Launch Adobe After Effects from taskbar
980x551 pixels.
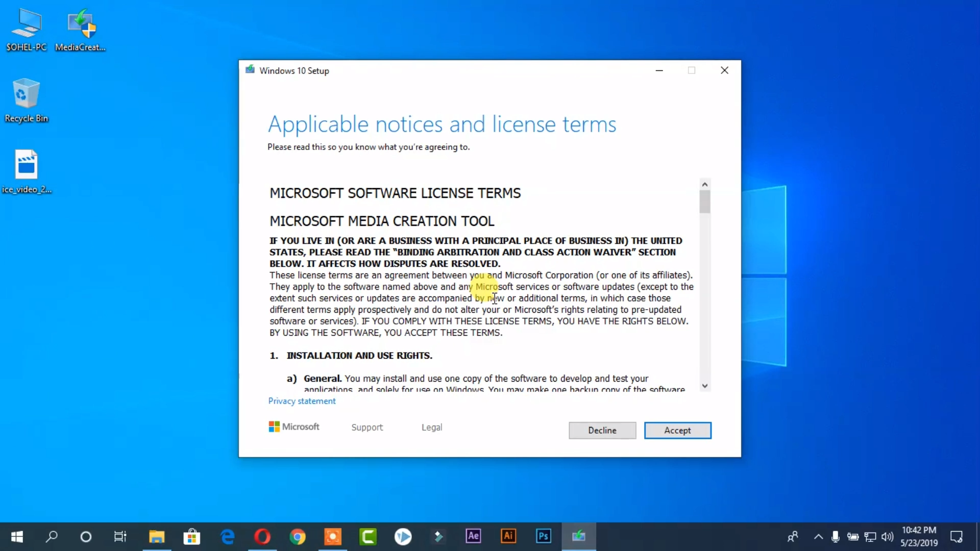coord(473,536)
